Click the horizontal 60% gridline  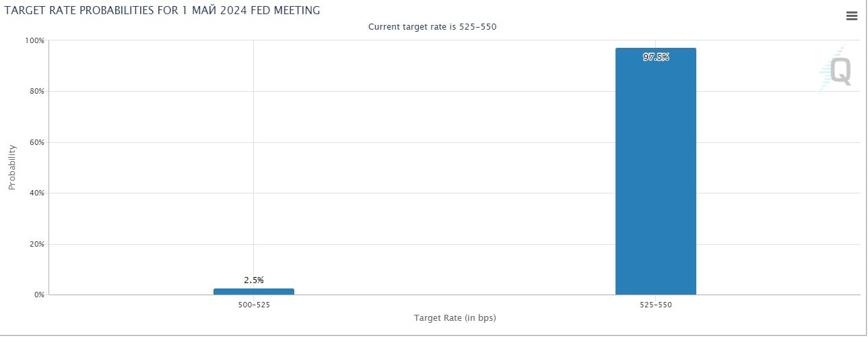point(438,142)
